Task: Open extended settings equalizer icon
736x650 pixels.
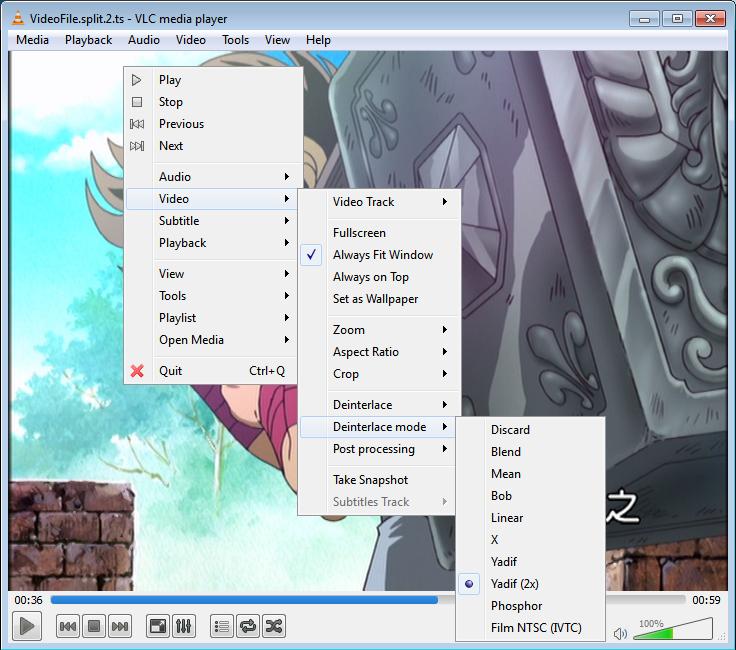Action: coord(184,626)
